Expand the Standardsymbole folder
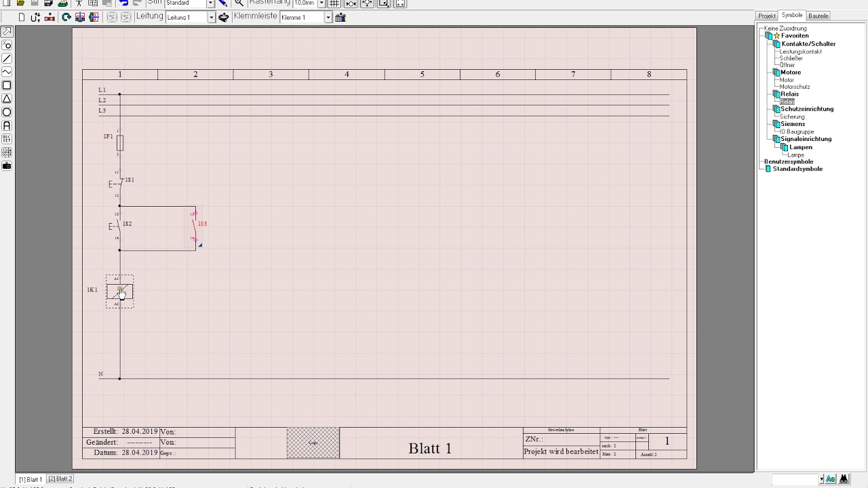Screen dimensions: 868x488 click(x=768, y=169)
